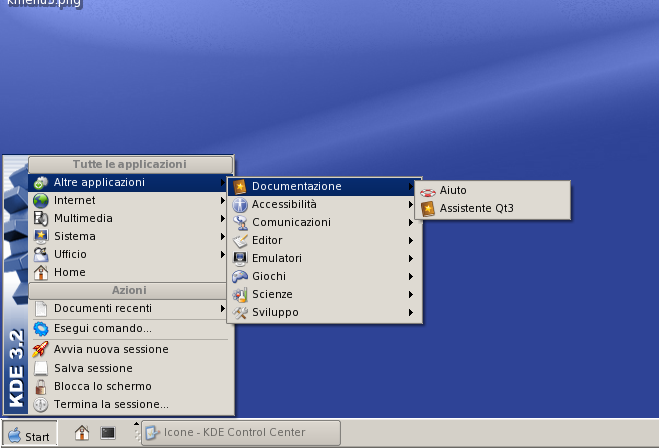This screenshot has width=659, height=448.
Task: Open the Home menu entry label
Action: tap(70, 273)
